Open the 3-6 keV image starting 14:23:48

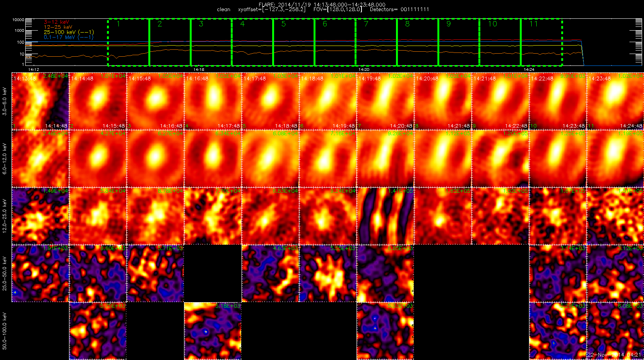pyautogui.click(x=615, y=101)
